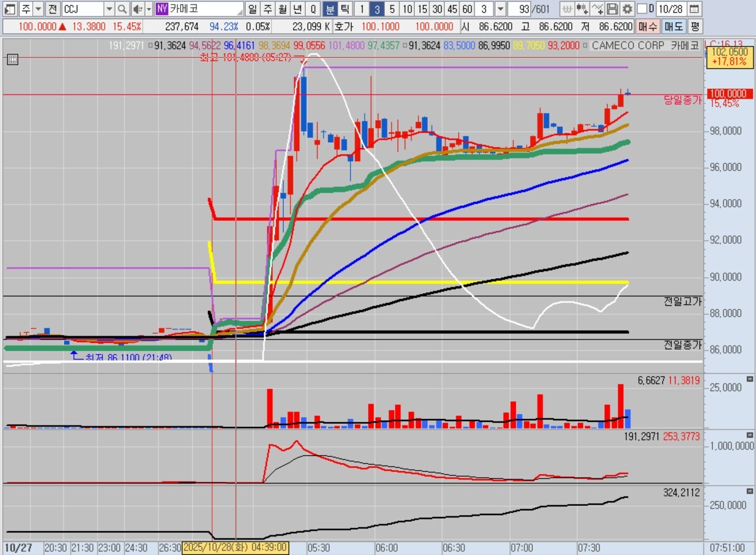Open chart settings gear icon
Image resolution: width=756 pixels, height=555 pixels.
(x=627, y=9)
